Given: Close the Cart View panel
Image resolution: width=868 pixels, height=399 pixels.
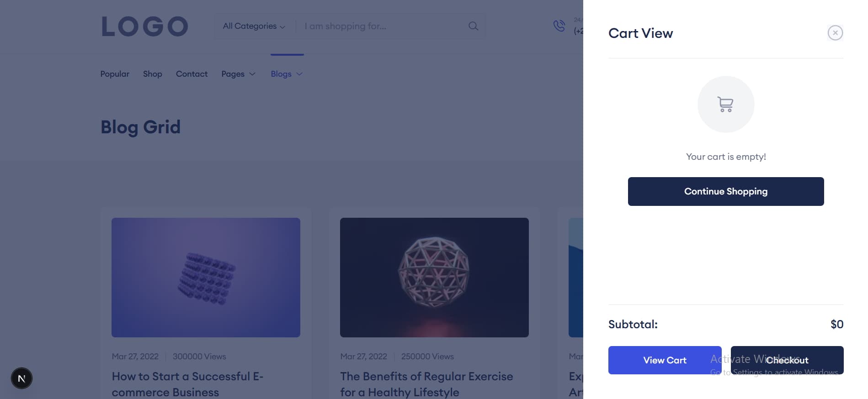Looking at the screenshot, I should pos(835,33).
